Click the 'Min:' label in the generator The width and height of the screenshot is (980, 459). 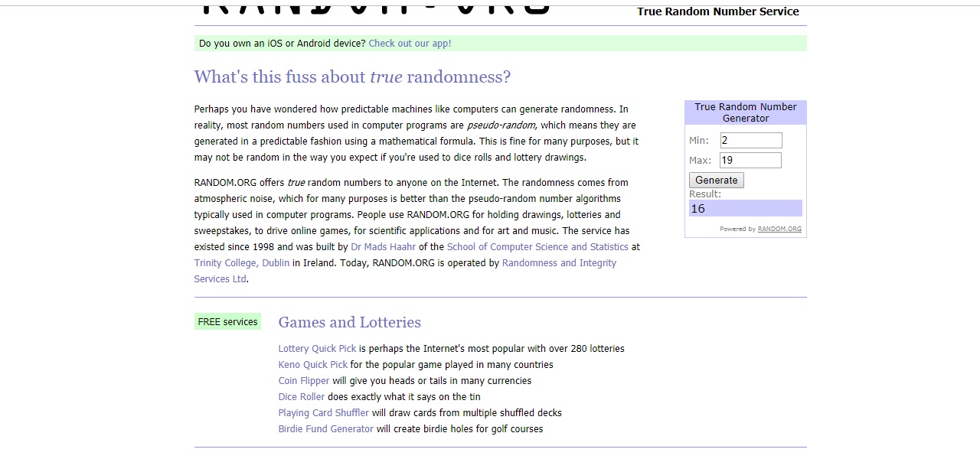tap(699, 141)
